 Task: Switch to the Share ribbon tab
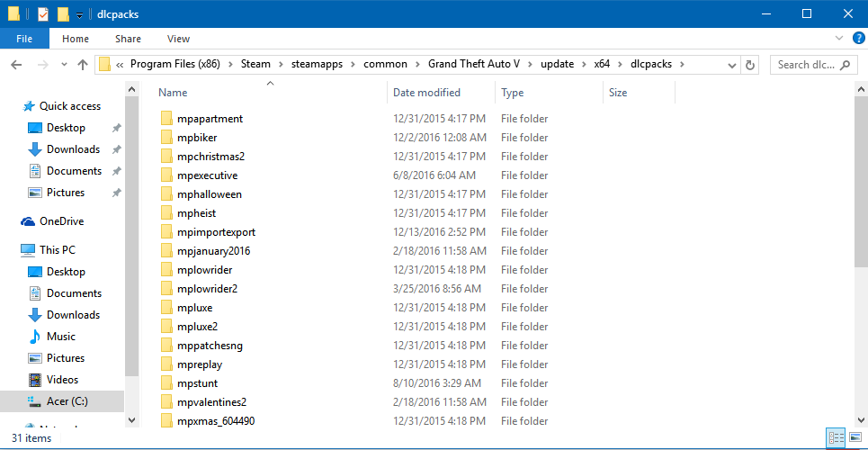(128, 39)
